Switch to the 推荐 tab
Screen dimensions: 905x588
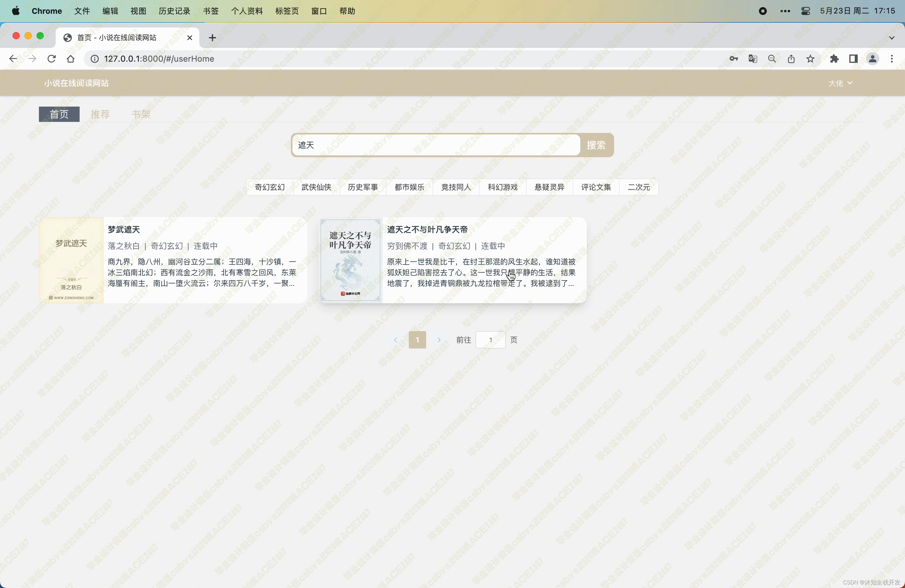coord(100,114)
